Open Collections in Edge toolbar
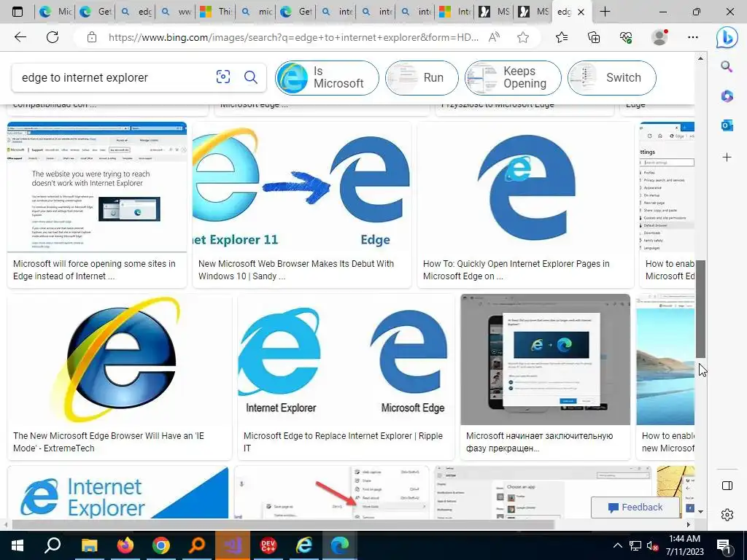The width and height of the screenshot is (747, 560). pos(594,37)
